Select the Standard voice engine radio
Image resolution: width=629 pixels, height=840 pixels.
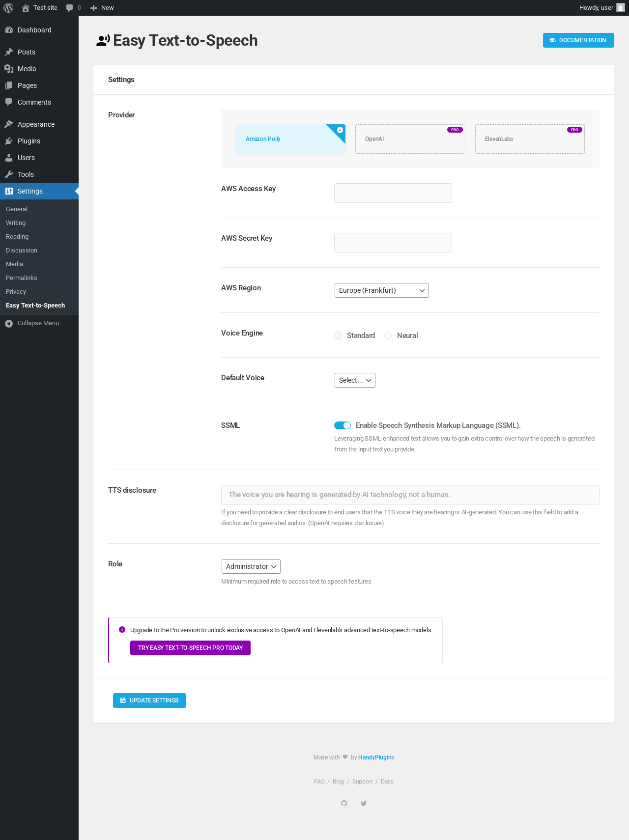pos(338,336)
